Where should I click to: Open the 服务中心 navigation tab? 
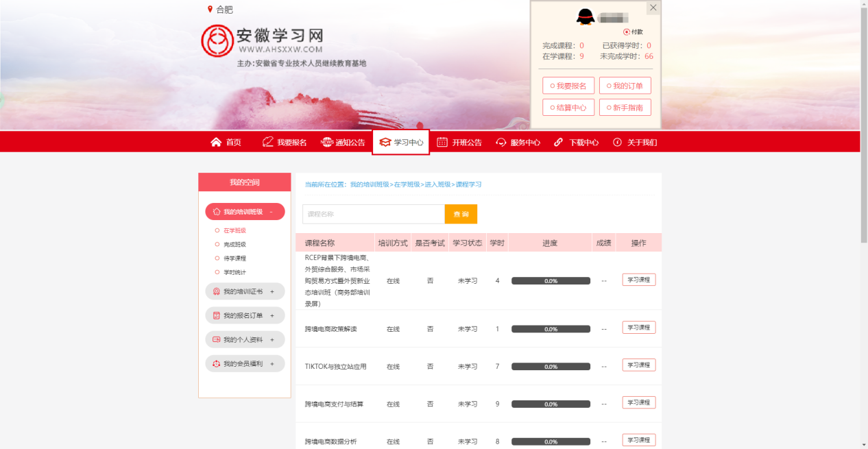point(518,142)
